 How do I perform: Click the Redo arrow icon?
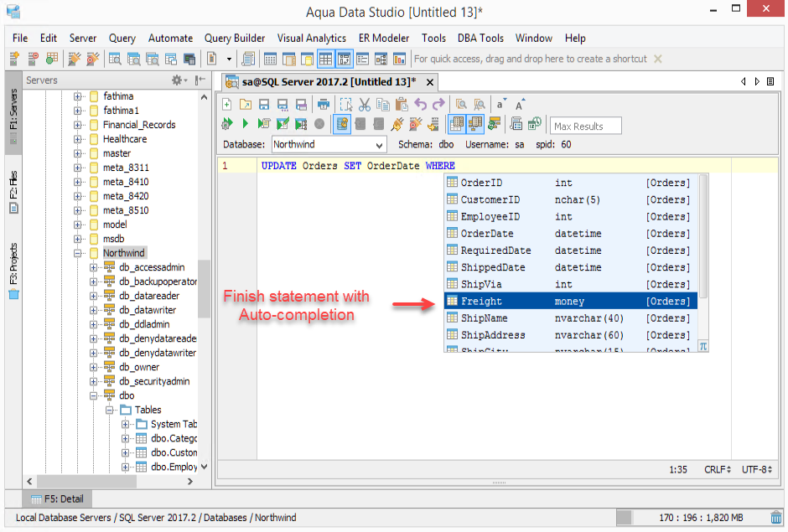click(438, 105)
